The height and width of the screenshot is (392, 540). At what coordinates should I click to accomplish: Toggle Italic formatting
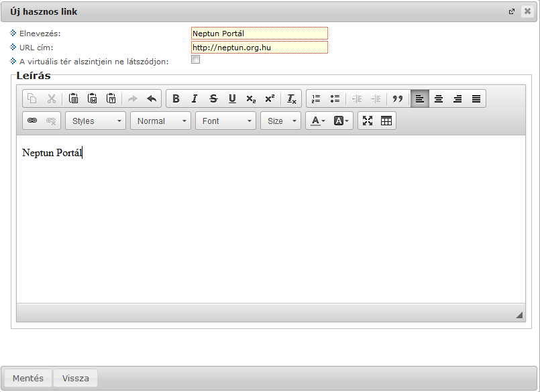click(195, 99)
